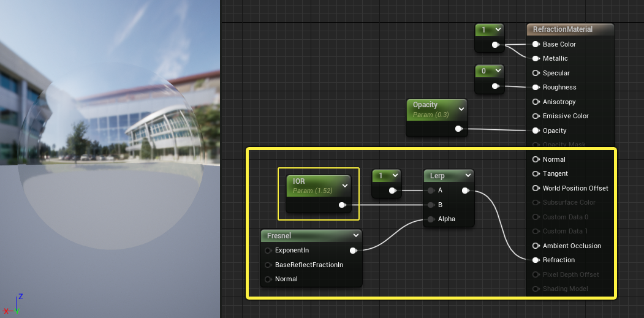Click the Lerp node output pin
644x318 pixels.
coord(466,191)
